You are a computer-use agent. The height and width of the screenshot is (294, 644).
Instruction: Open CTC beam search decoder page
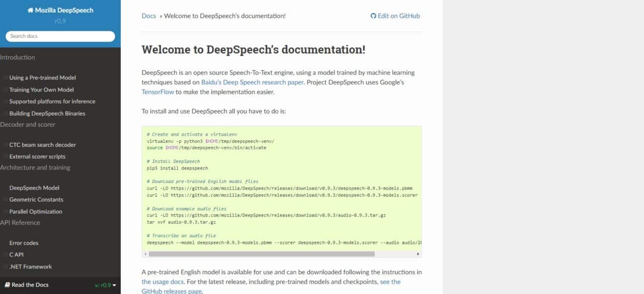(43, 145)
